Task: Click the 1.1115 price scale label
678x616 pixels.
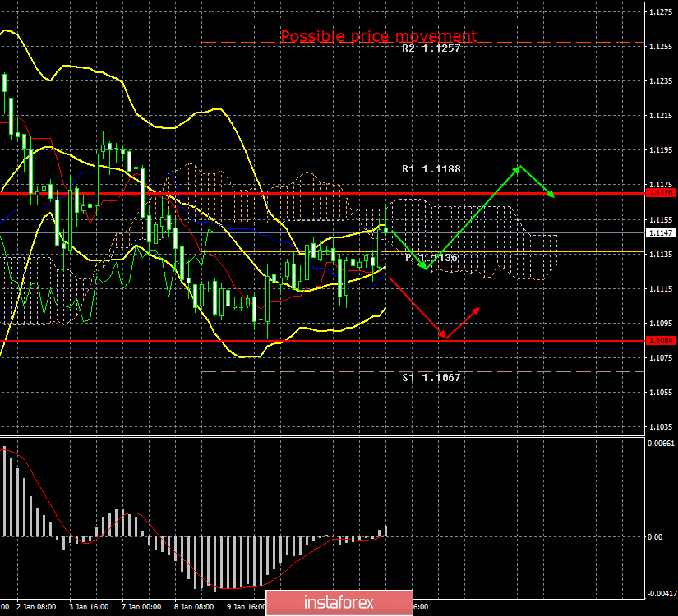Action: click(661, 289)
